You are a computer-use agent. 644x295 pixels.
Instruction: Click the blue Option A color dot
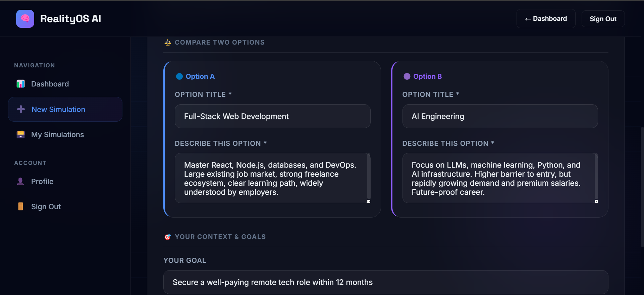(x=179, y=76)
